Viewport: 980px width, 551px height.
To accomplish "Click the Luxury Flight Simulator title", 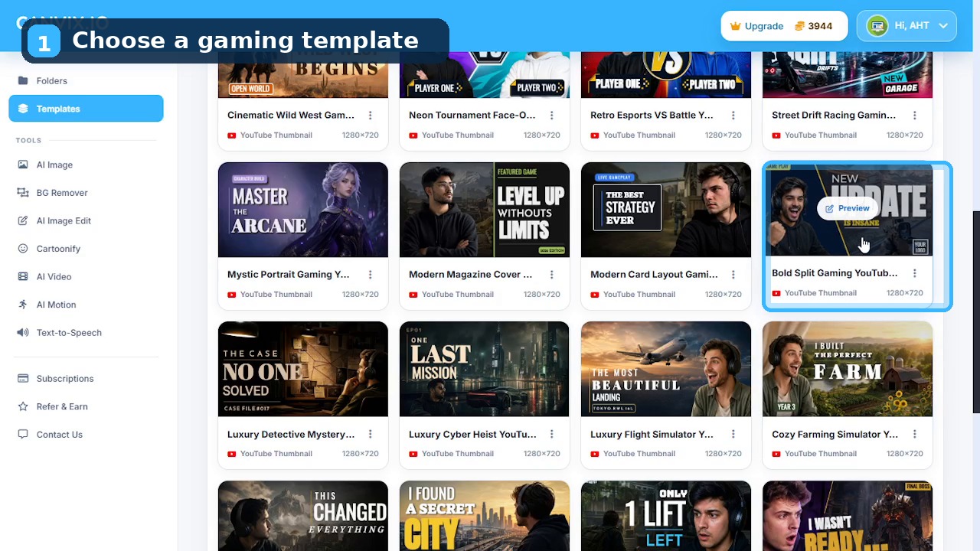I will click(652, 435).
